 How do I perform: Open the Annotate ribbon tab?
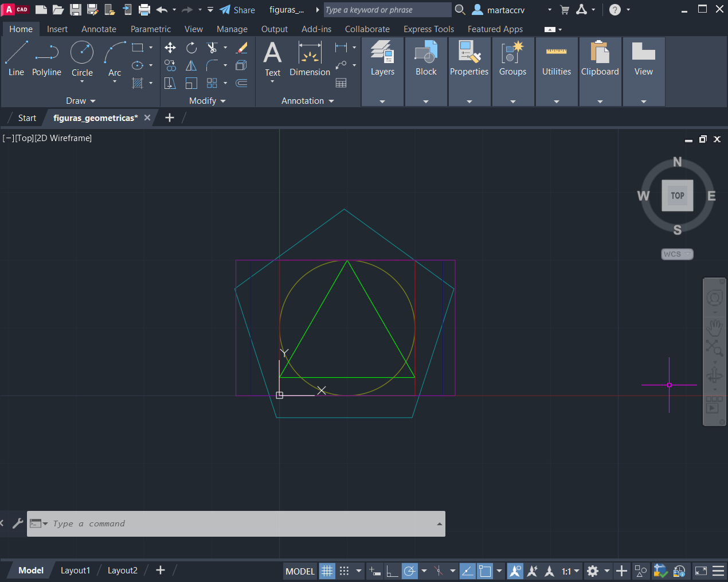coord(99,29)
